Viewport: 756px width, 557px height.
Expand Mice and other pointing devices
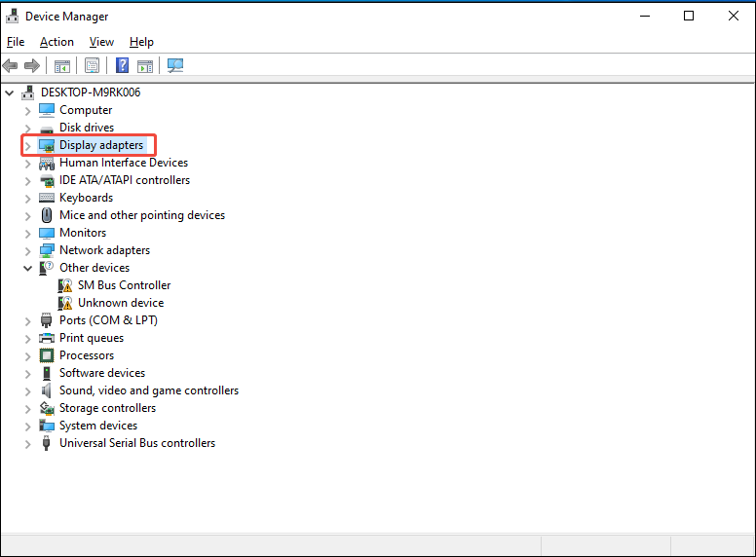(28, 216)
